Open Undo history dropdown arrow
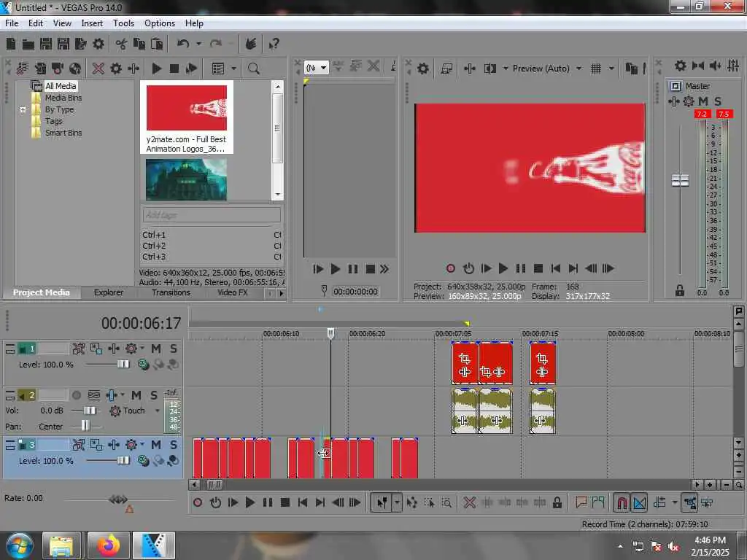This screenshot has width=747, height=560. point(198,44)
